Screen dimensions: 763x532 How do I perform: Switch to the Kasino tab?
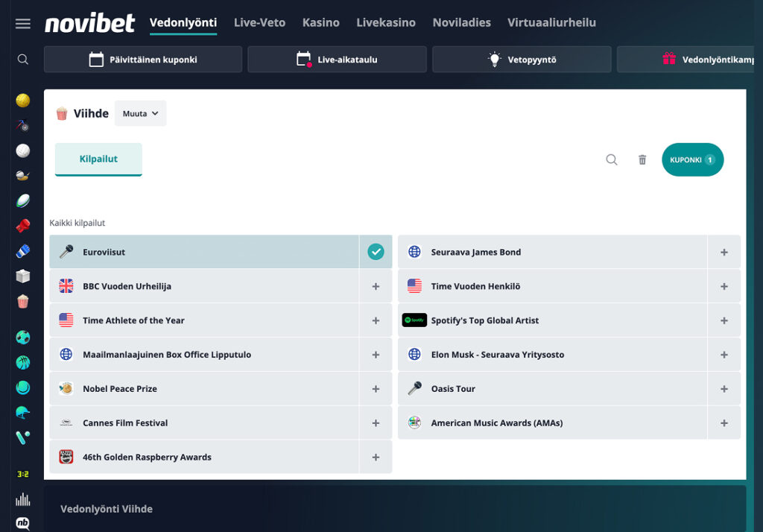[x=320, y=22]
